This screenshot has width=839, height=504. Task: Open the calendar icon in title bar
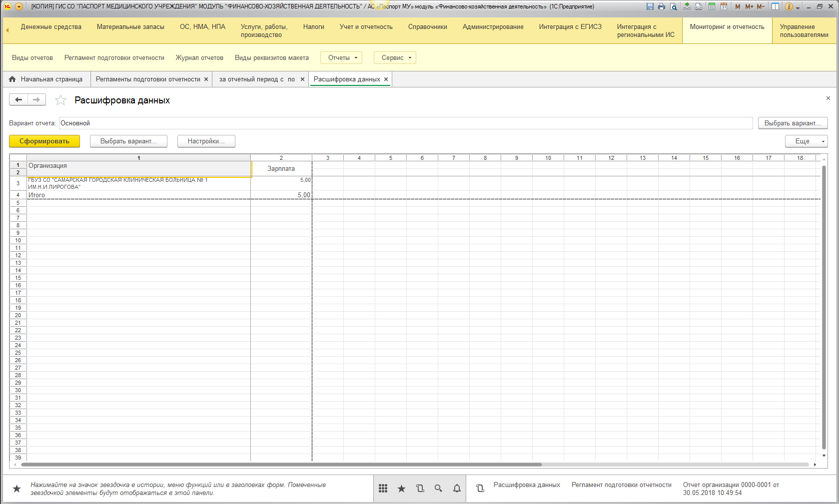724,6
